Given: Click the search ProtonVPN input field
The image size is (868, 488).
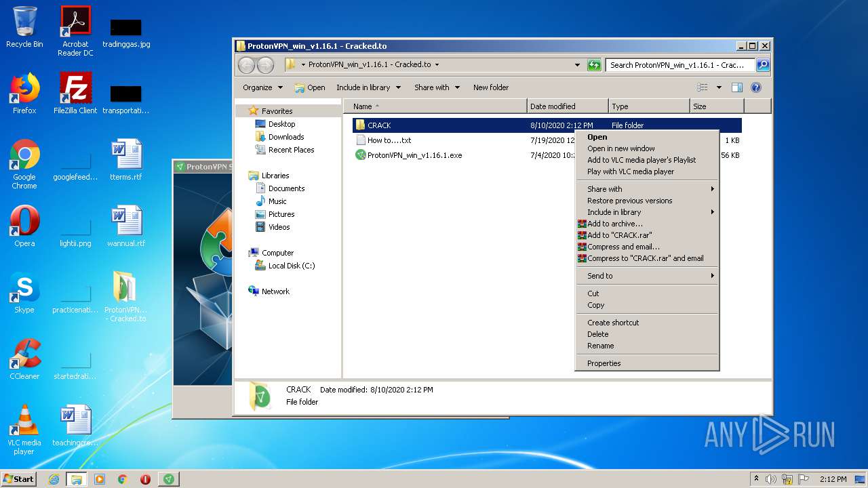Looking at the screenshot, I should (x=681, y=65).
